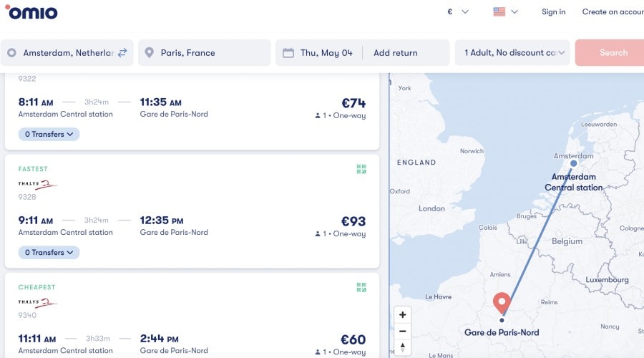Expand the 1 Adult passenger selector
This screenshot has width=644, height=358.
512,52
